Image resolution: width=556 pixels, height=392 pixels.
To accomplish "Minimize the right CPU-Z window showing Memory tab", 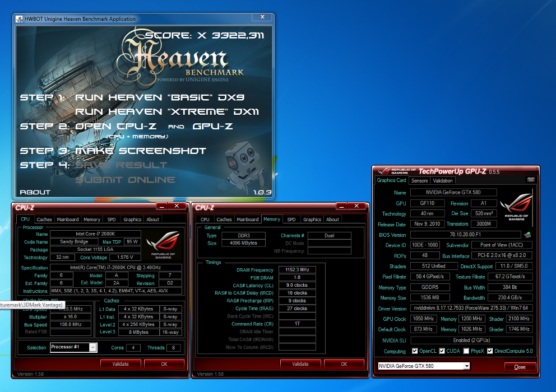I will [x=341, y=206].
